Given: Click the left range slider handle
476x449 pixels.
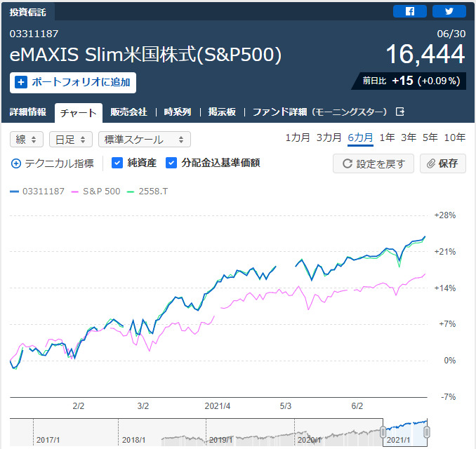Looking at the screenshot, I should [x=383, y=432].
